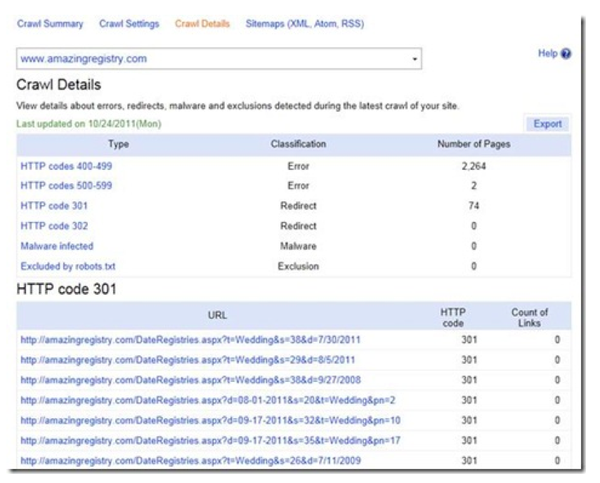Open Malware infected details
The width and height of the screenshot is (600, 483).
(x=57, y=246)
